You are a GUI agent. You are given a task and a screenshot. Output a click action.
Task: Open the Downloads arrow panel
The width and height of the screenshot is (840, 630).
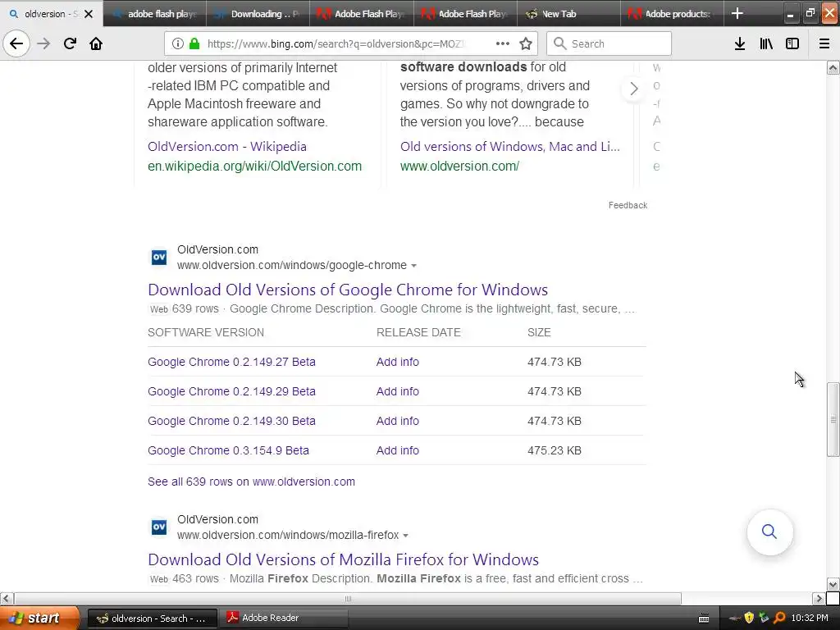point(740,43)
